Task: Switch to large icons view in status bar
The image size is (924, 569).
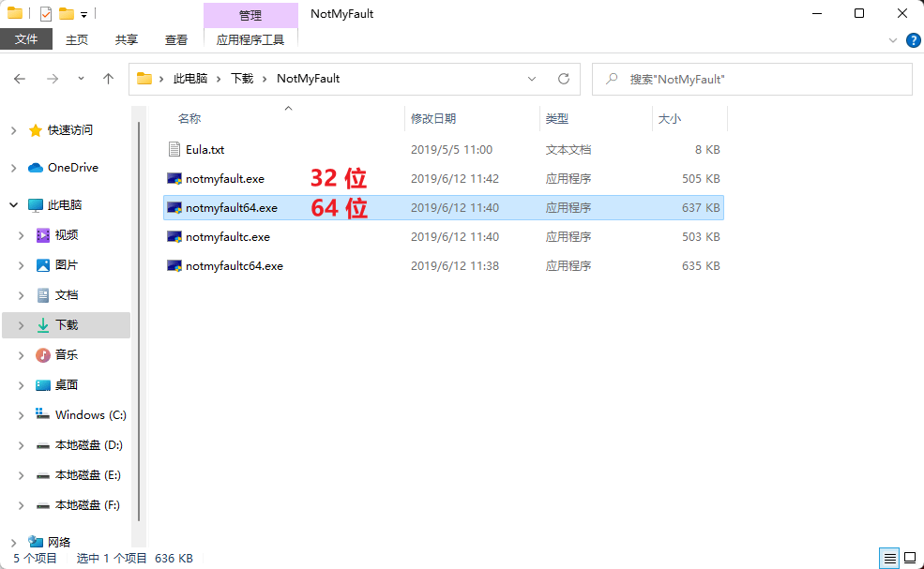Action: click(909, 558)
